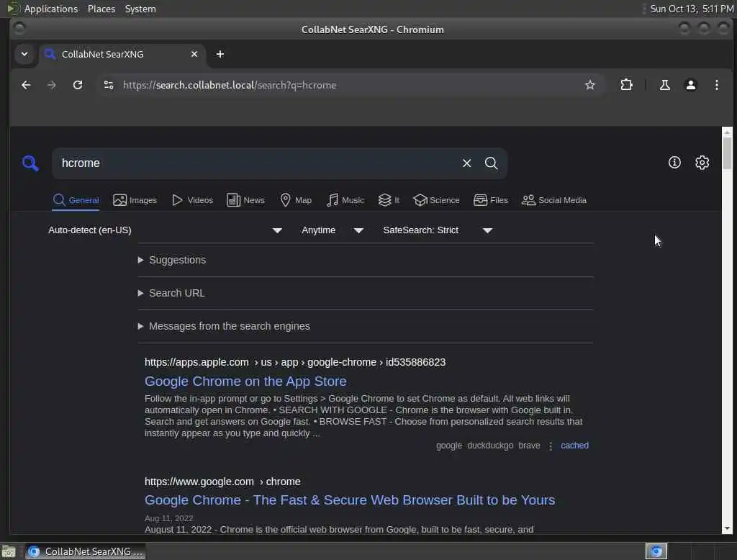Click the clock showing Sun Oct 13
Image resolution: width=737 pixels, height=560 pixels.
[x=692, y=9]
